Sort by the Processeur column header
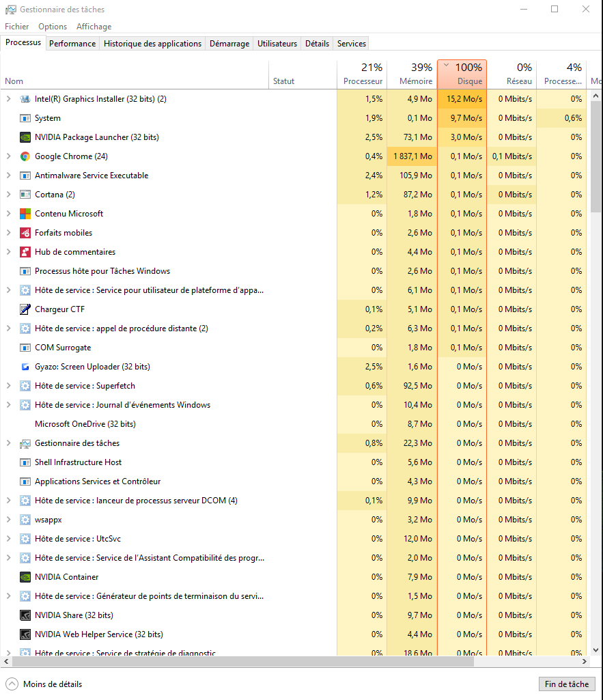Screen dimensions: 603x700 tap(362, 74)
